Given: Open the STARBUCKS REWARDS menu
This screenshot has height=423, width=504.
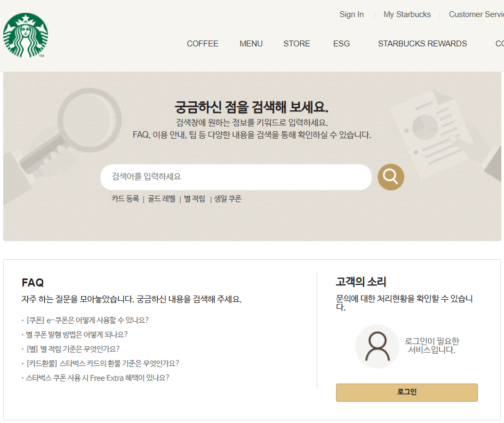Looking at the screenshot, I should coord(422,44).
